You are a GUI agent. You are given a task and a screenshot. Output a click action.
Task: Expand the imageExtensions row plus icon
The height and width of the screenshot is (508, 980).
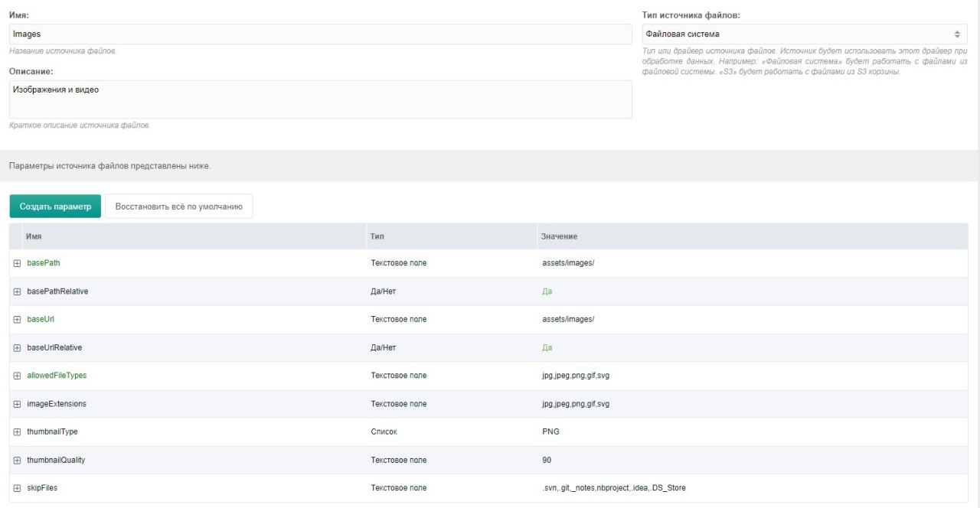tap(17, 404)
